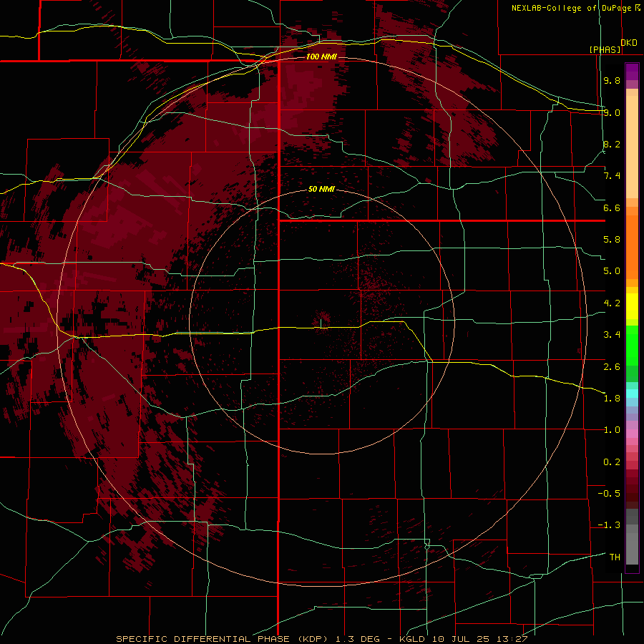The height and width of the screenshot is (644, 644).
Task: Click the 9.0 legend value
Action: (612, 113)
